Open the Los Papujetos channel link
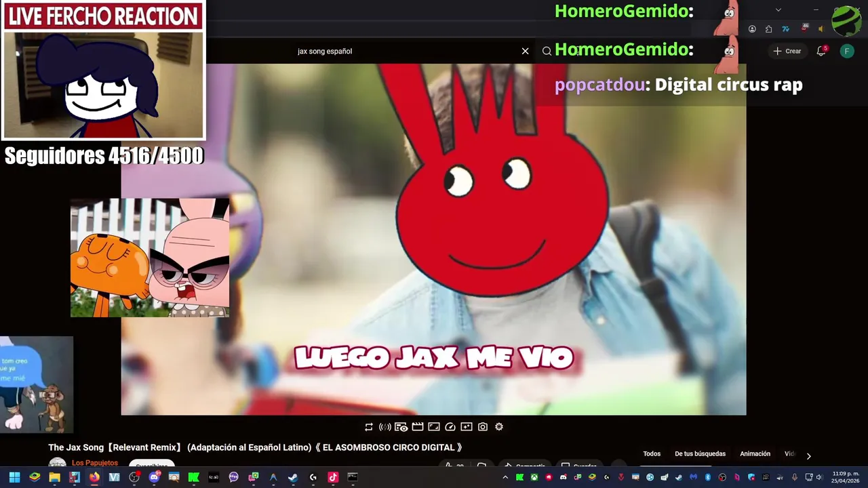This screenshot has width=868, height=488. [x=95, y=463]
